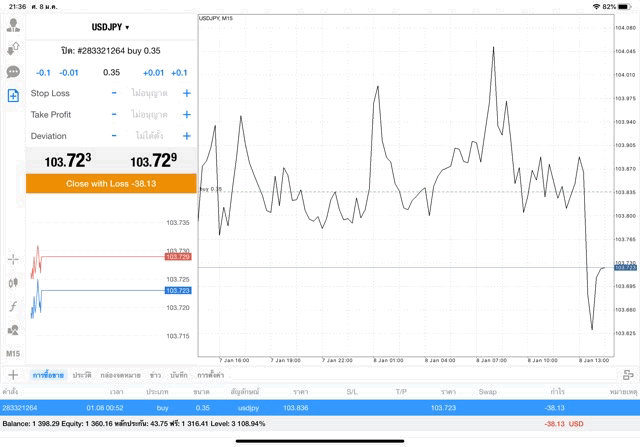
Task: Edit the 0.35 volume value
Action: (111, 73)
